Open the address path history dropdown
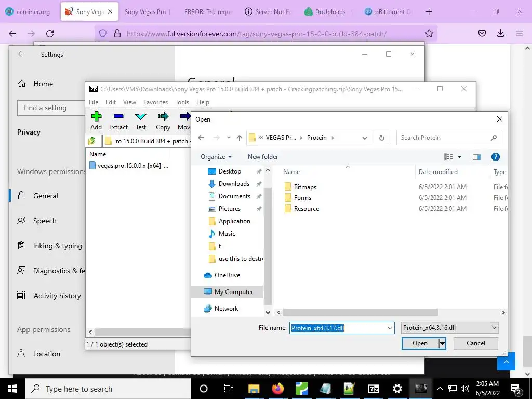Screen dimensions: 532x399 [x=364, y=138]
